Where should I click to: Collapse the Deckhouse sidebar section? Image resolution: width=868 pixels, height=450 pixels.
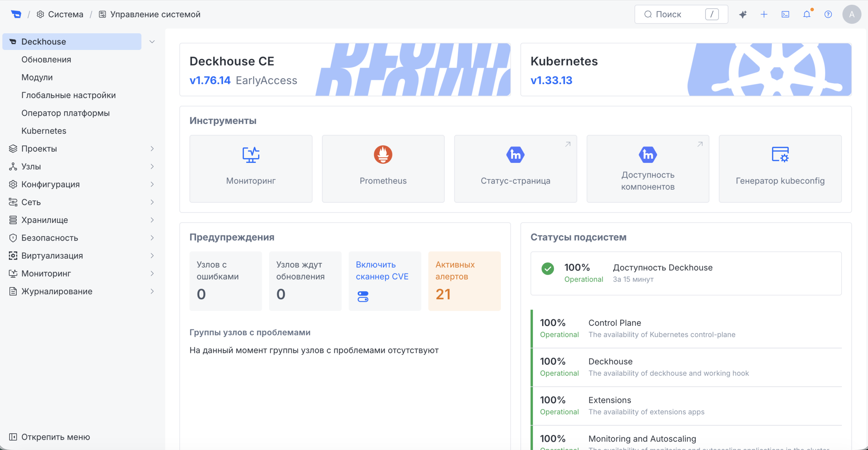point(152,41)
